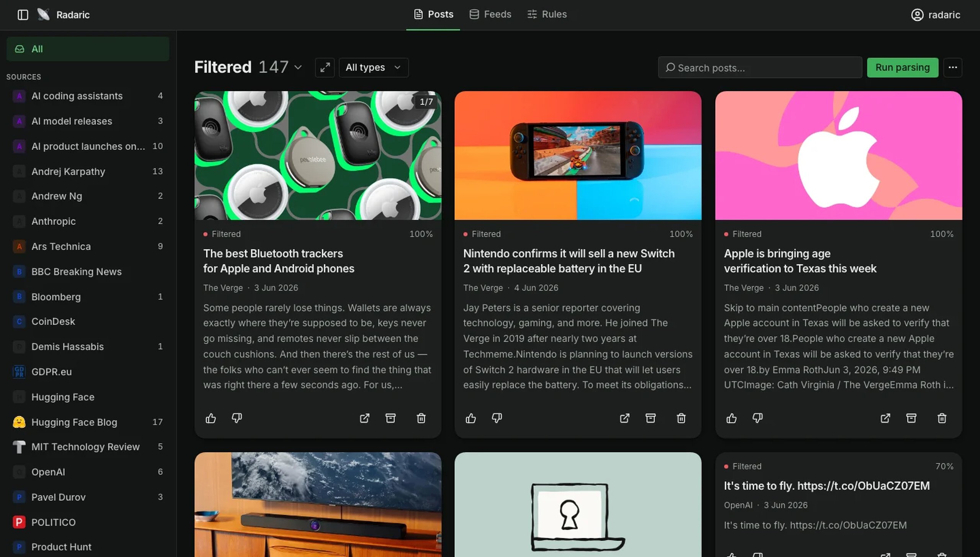Switch to the Feeds tab

click(490, 15)
